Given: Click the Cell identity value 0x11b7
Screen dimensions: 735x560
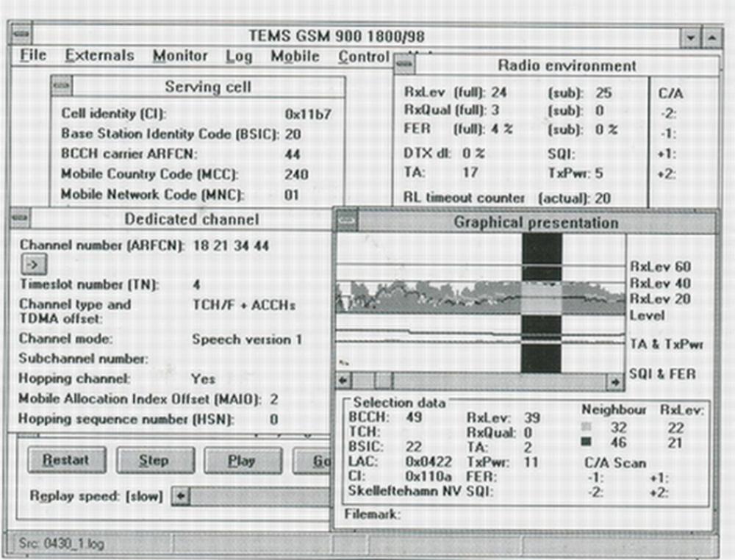Looking at the screenshot, I should point(308,114).
